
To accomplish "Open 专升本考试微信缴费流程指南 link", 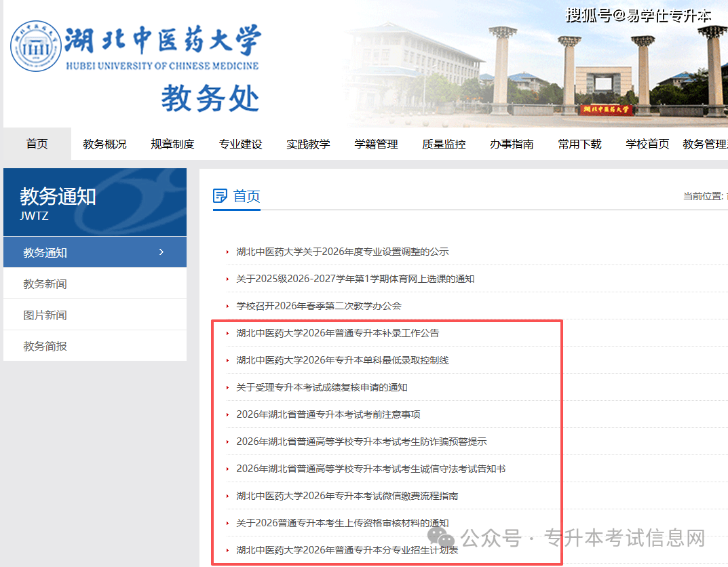I will click(x=347, y=496).
